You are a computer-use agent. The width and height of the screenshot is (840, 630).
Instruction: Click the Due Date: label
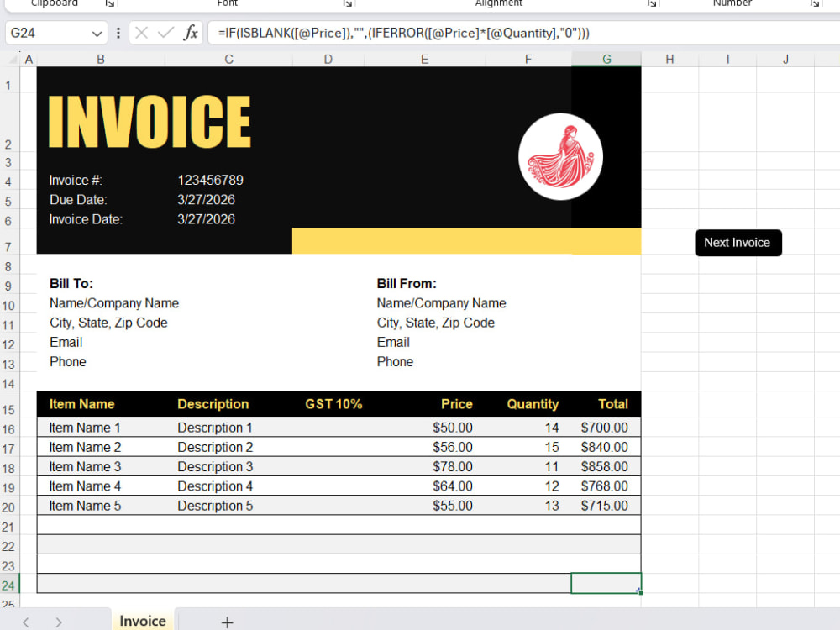[78, 200]
